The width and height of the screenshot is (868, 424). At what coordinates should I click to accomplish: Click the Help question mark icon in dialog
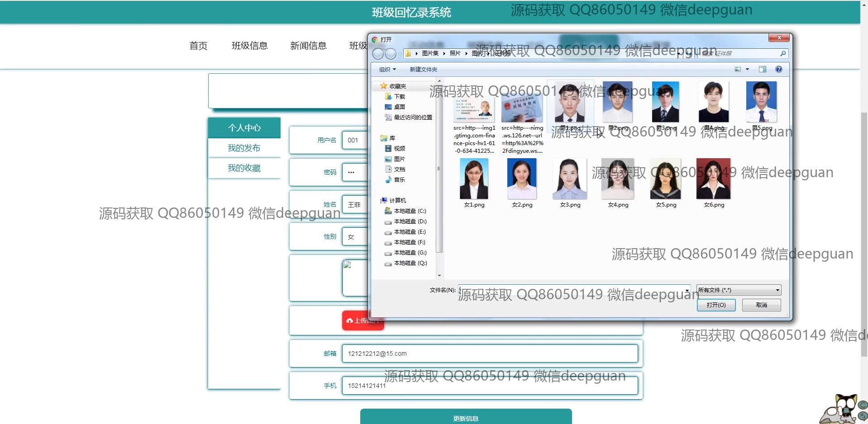pyautogui.click(x=778, y=69)
